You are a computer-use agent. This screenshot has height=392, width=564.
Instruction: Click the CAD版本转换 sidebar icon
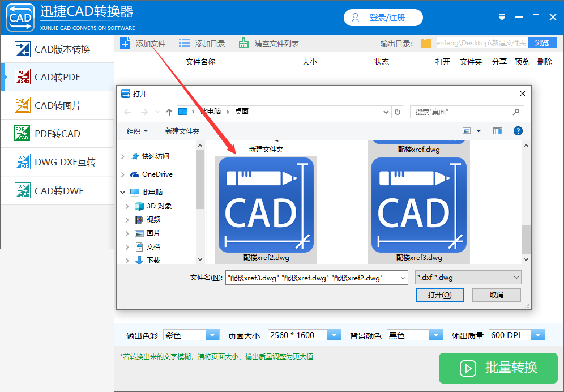click(x=22, y=49)
